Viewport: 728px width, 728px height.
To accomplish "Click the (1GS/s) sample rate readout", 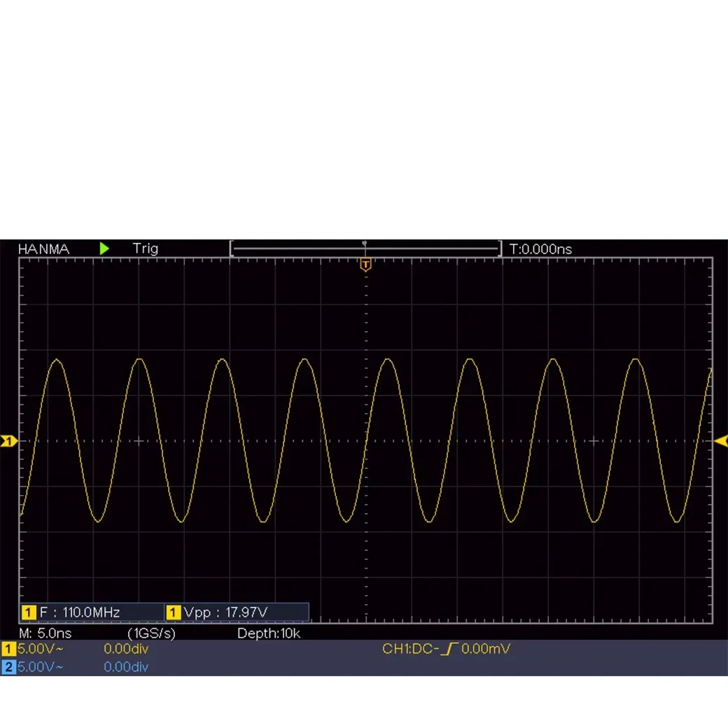I will click(x=151, y=633).
